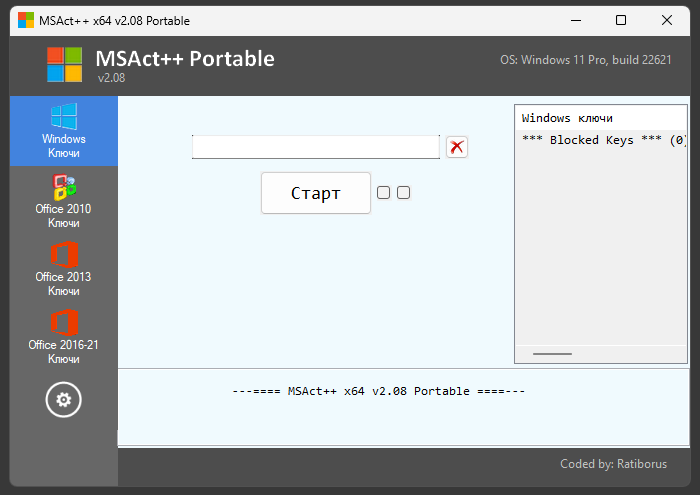Open settings via the gear icon
700x495 pixels.
click(x=64, y=400)
